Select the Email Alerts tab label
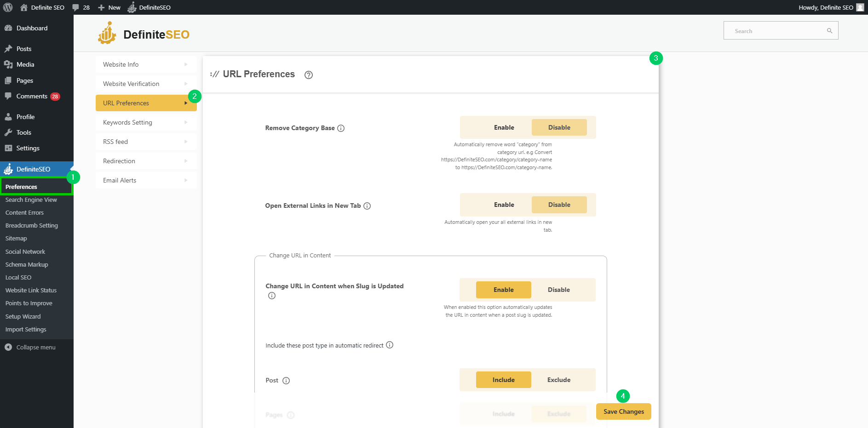 120,180
